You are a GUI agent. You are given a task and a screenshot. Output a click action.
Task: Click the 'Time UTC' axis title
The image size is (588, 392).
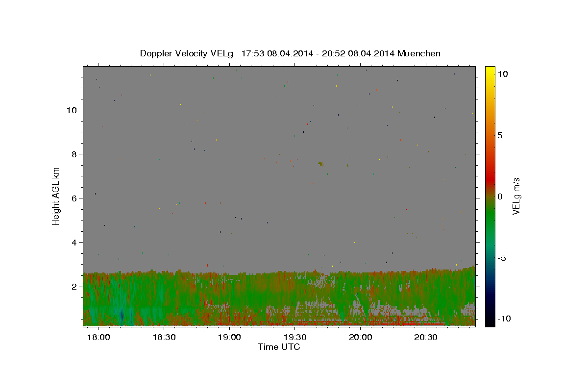click(279, 347)
